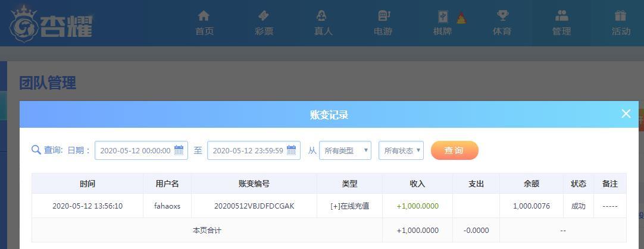The height and width of the screenshot is (249, 644).
Task: Click the username fahaoxs cell
Action: (167, 206)
